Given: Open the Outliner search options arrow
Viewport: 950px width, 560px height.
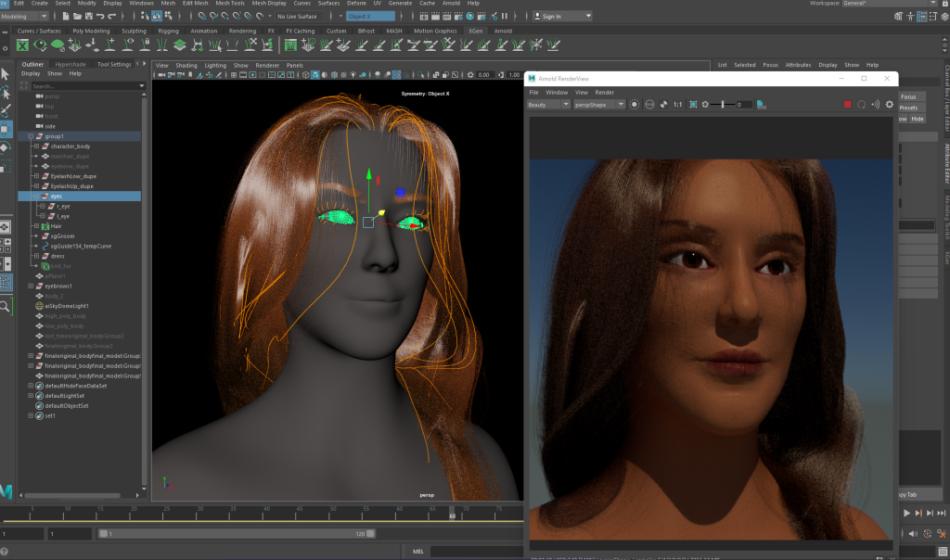Looking at the screenshot, I should pyautogui.click(x=142, y=86).
